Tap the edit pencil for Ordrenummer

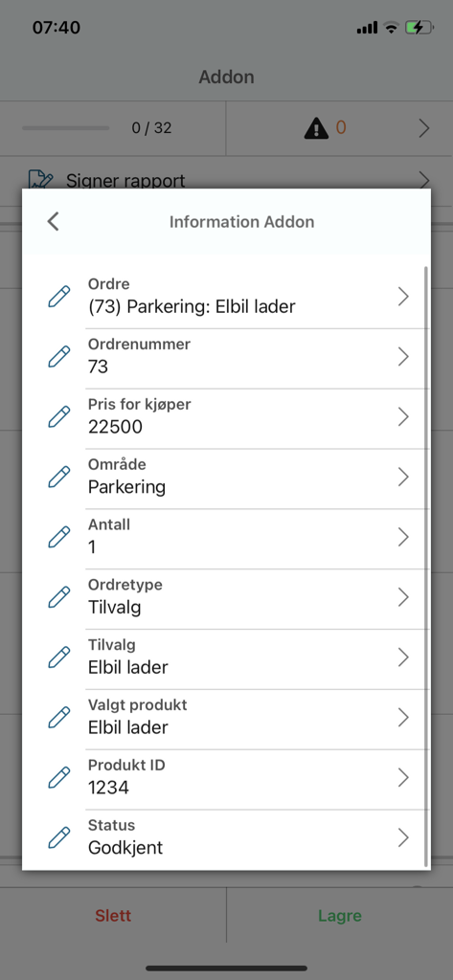[58, 356]
